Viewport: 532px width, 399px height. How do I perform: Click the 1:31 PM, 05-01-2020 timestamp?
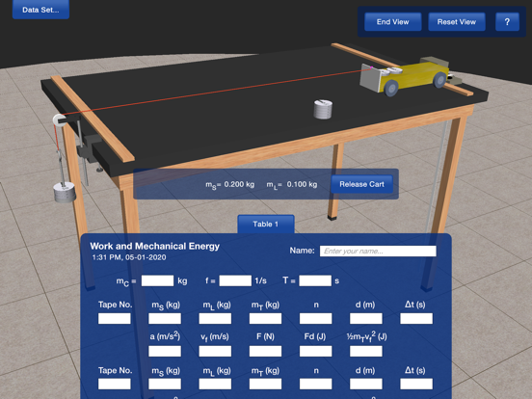129,257
